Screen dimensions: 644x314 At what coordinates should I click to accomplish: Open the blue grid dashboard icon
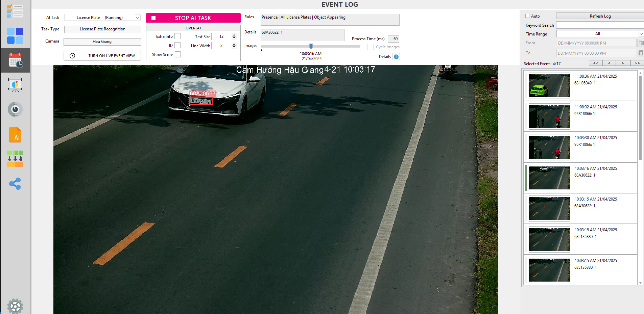[15, 36]
